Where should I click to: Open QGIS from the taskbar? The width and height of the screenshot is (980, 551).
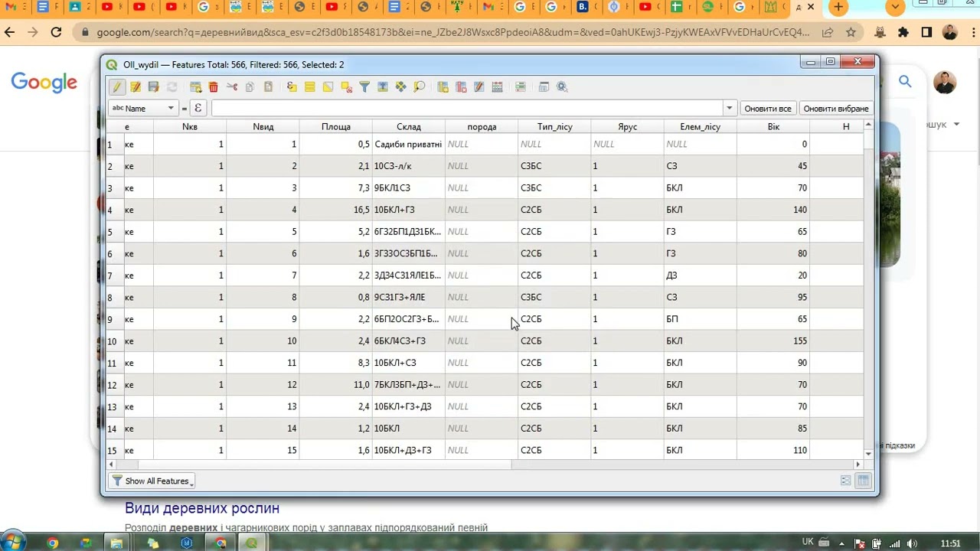[251, 543]
